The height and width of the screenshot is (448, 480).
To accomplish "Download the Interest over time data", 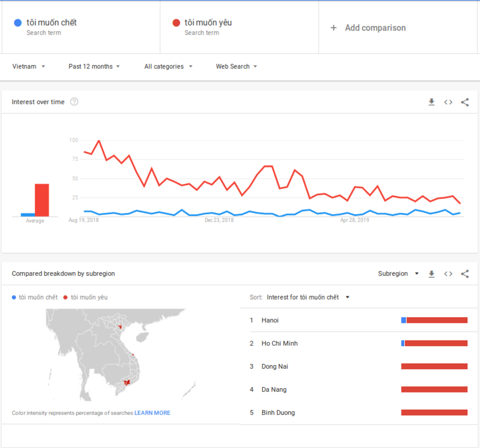I will pyautogui.click(x=432, y=102).
